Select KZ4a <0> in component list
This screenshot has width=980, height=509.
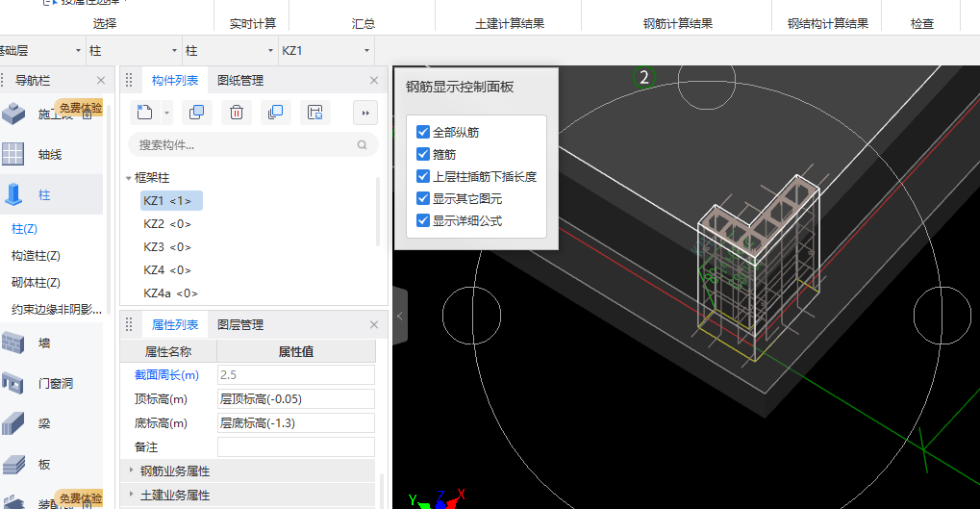170,293
